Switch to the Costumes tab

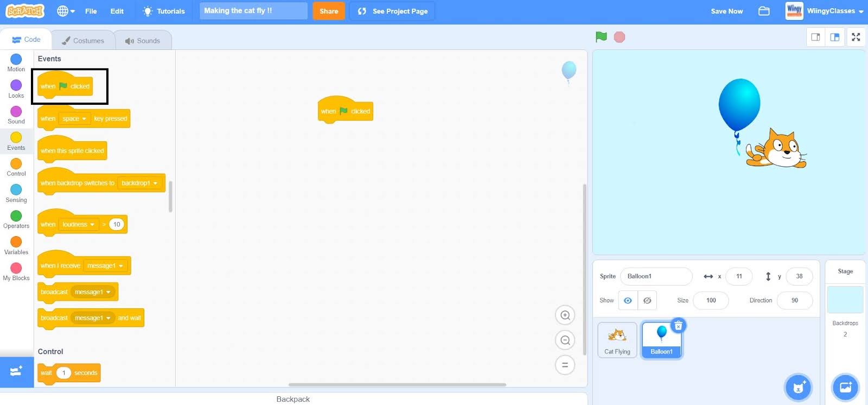[83, 41]
